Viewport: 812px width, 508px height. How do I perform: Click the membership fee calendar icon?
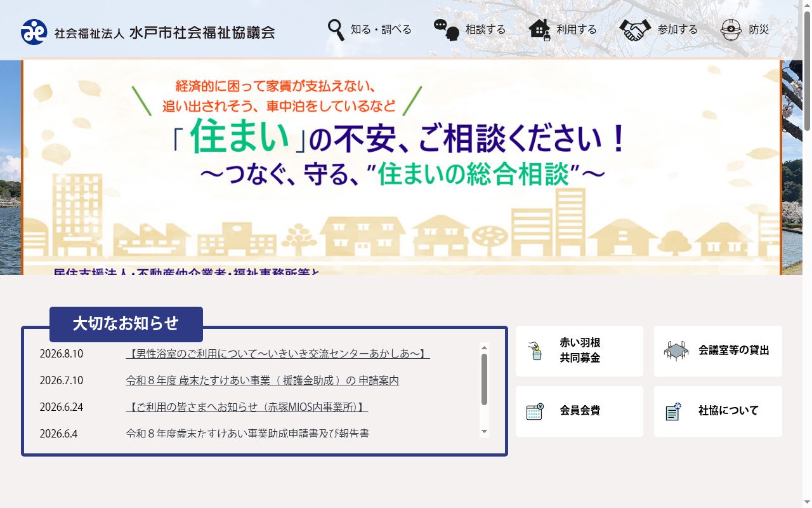[x=535, y=411]
